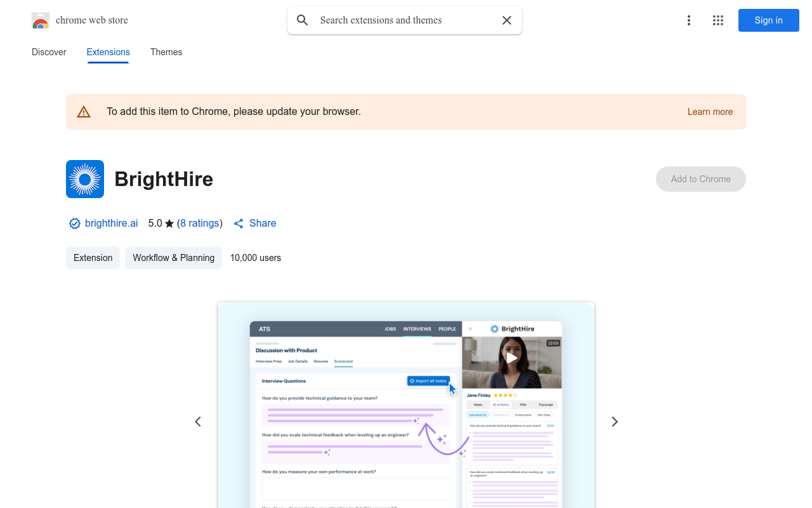812x508 pixels.
Task: Click Import all notes in preview
Action: [x=428, y=381]
